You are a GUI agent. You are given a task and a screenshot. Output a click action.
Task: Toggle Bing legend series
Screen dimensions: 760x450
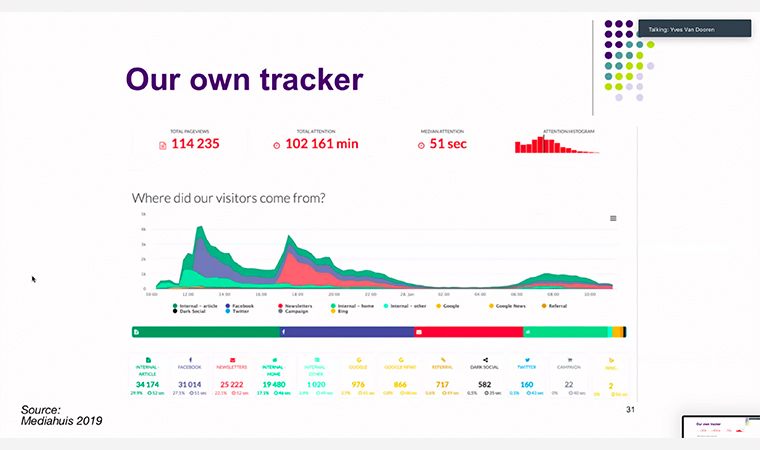(x=339, y=311)
